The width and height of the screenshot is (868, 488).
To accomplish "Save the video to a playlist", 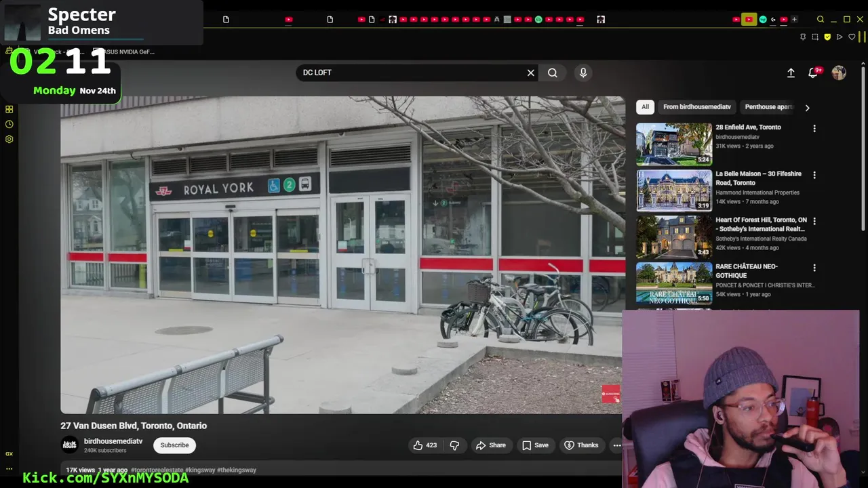I will pyautogui.click(x=535, y=445).
